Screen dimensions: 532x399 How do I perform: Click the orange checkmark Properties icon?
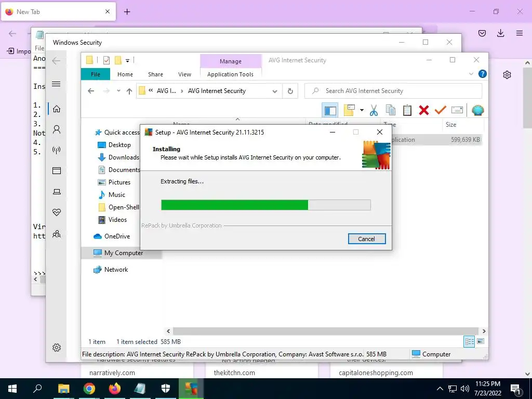pyautogui.click(x=440, y=110)
